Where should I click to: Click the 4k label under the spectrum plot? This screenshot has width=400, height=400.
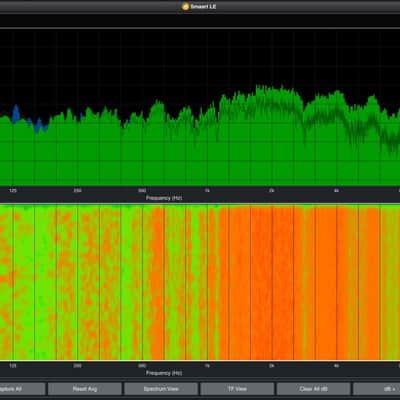point(336,191)
